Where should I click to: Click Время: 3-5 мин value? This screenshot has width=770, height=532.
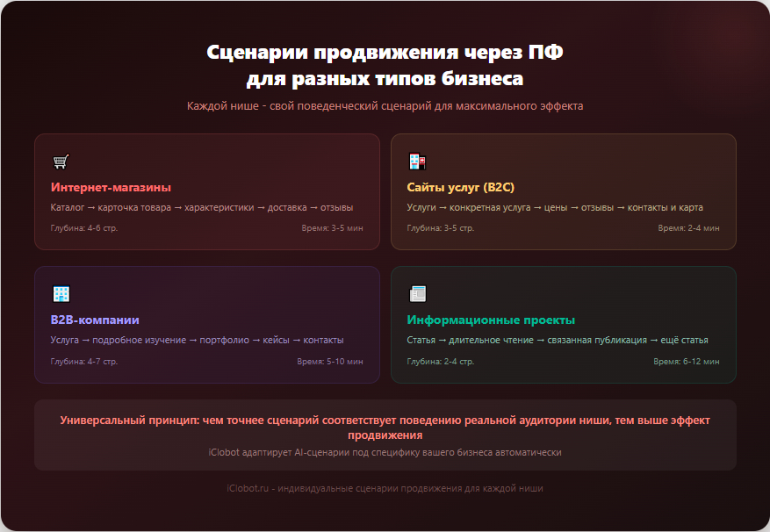coord(333,228)
